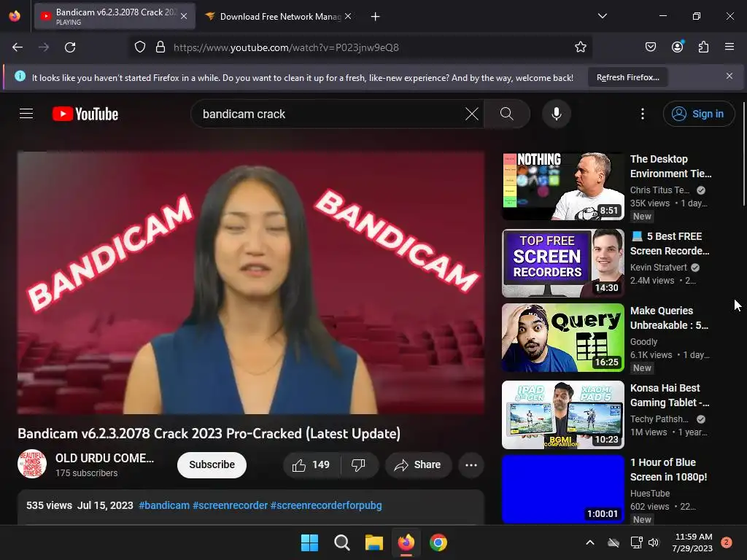Image resolution: width=747 pixels, height=560 pixels.
Task: Search with your voice microphone icon
Action: point(556,114)
